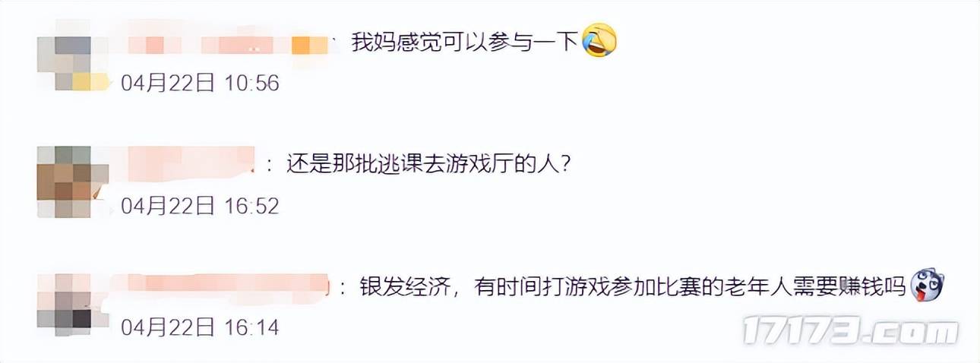The height and width of the screenshot is (363, 980).
Task: Click the 04月22日 16:14 timestamp
Action: pyautogui.click(x=201, y=328)
